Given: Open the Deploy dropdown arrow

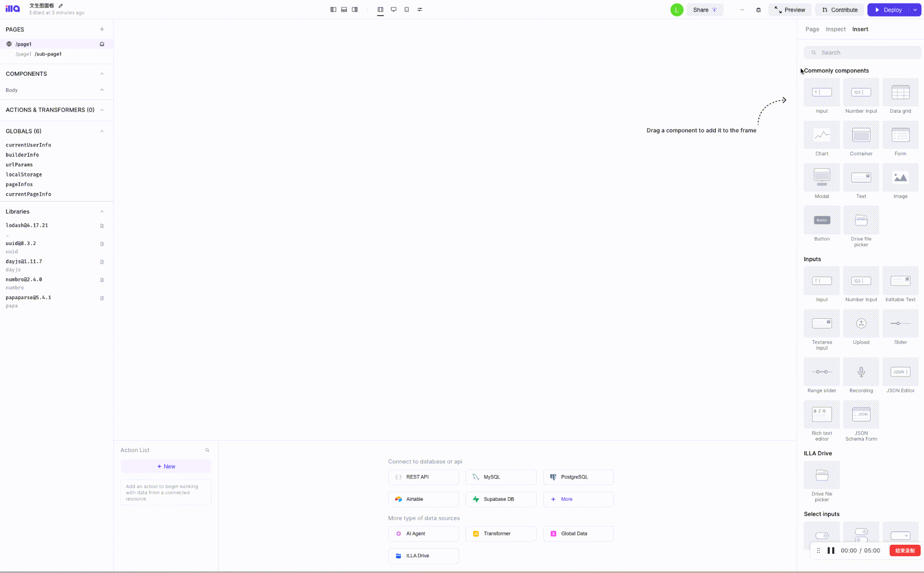Looking at the screenshot, I should point(914,10).
